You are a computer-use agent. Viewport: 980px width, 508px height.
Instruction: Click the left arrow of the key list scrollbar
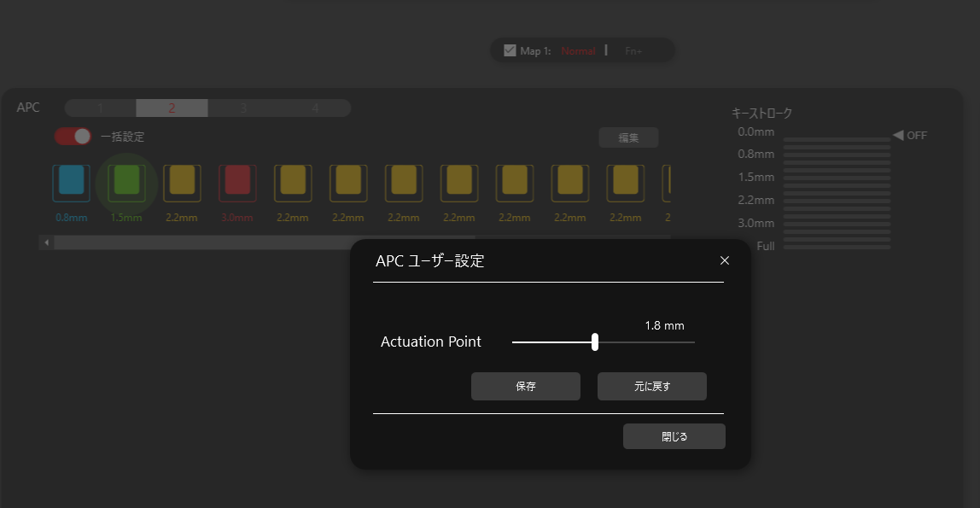46,243
